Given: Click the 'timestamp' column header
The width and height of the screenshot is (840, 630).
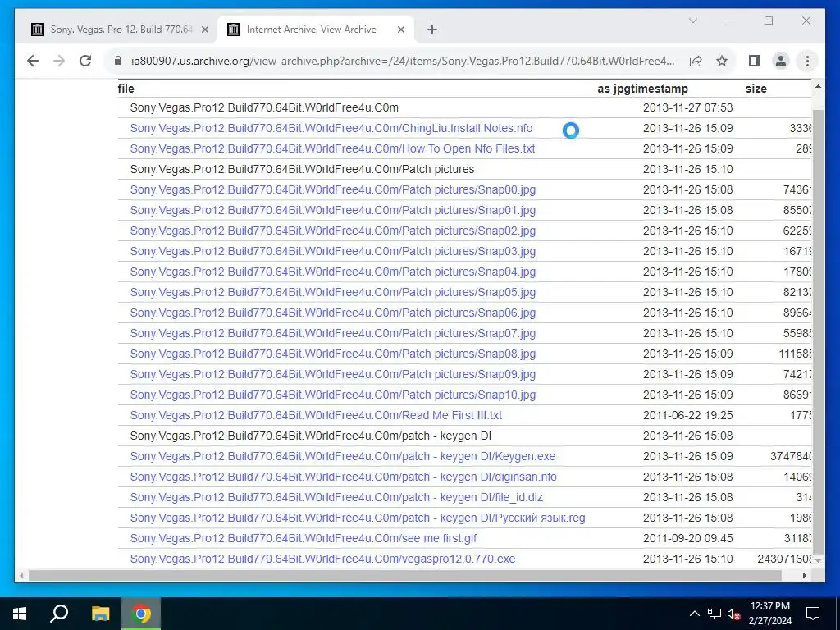Looking at the screenshot, I should 658,89.
